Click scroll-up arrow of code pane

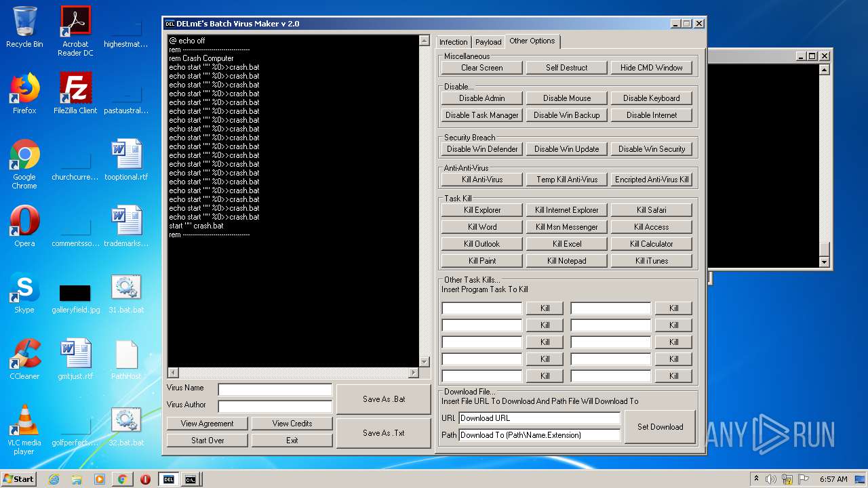(425, 41)
